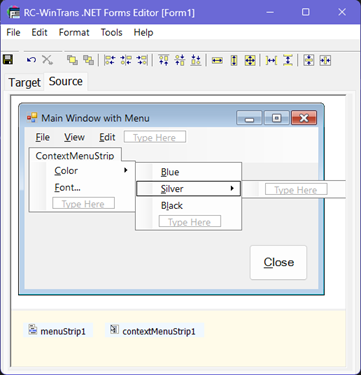Click the Align Rights toolbar icon
This screenshot has width=361, height=375.
point(142,60)
